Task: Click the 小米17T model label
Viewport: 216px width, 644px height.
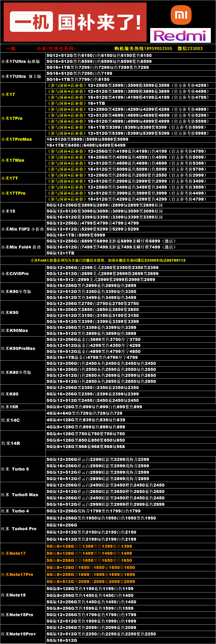Action: 9,179
